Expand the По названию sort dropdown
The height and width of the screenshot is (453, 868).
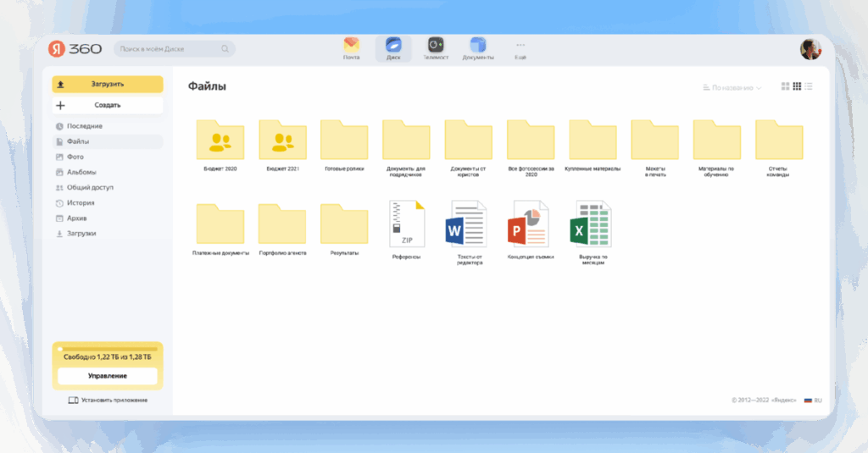[732, 87]
